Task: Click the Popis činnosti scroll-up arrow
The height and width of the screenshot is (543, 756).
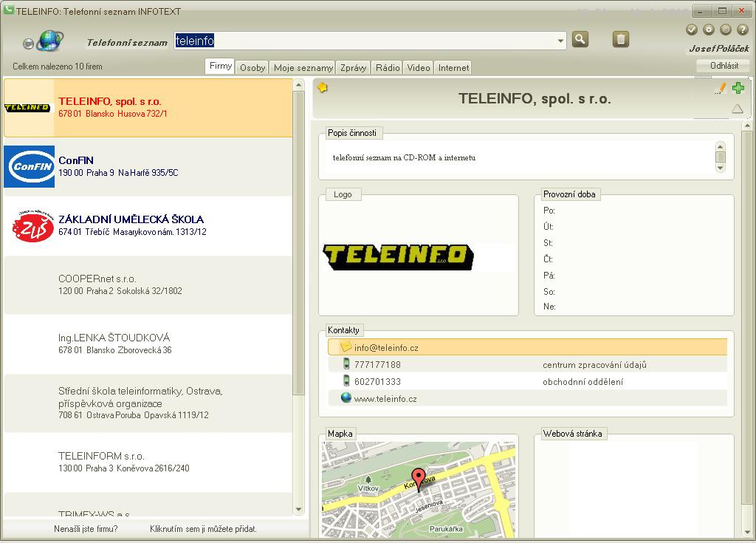Action: pyautogui.click(x=721, y=147)
